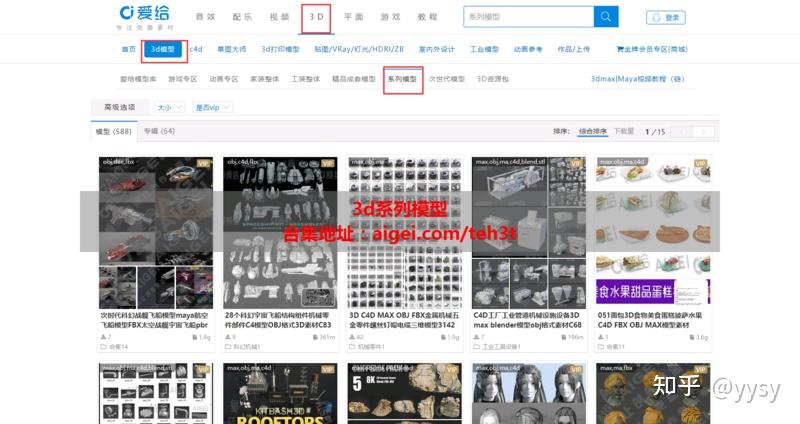800x424 pixels.
Task: Select the 系列模型 section link
Action: [x=402, y=79]
